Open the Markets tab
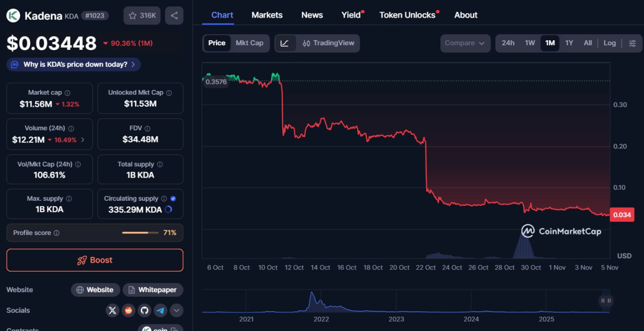The width and height of the screenshot is (644, 331). click(267, 15)
